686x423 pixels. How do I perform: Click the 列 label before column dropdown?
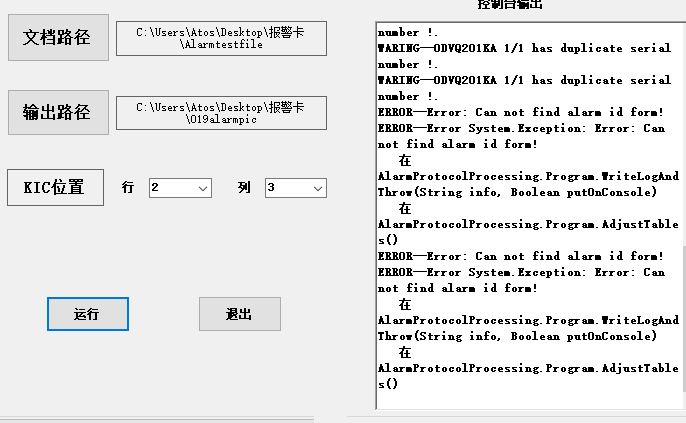click(244, 188)
